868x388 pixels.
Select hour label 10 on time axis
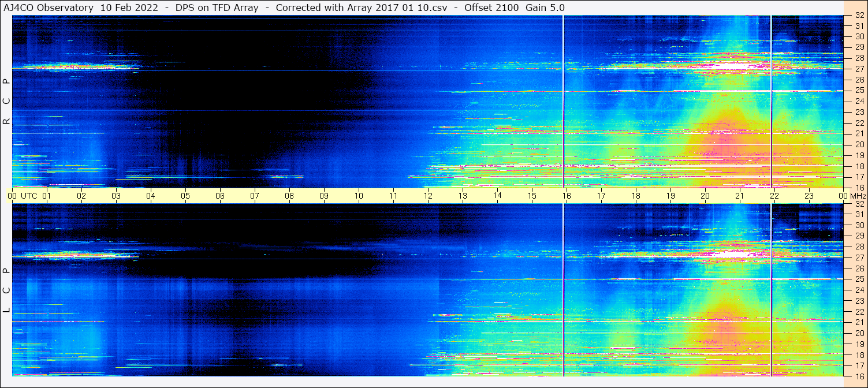click(x=359, y=196)
